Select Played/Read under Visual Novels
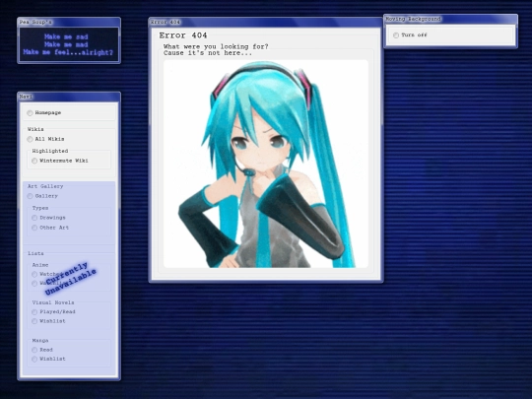Screen dimensions: 532x399 pyautogui.click(x=34, y=311)
